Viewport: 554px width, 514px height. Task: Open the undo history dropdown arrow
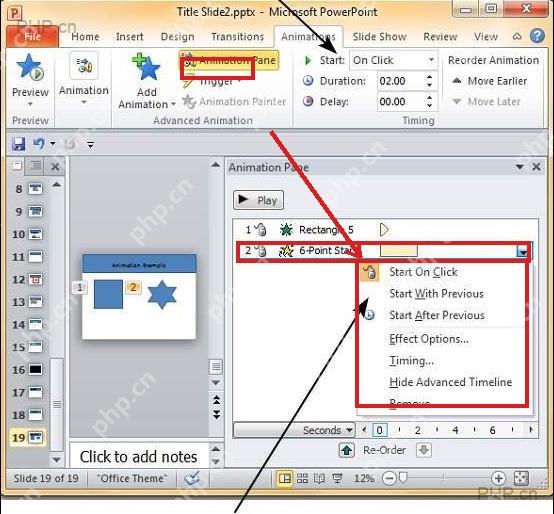[53, 143]
